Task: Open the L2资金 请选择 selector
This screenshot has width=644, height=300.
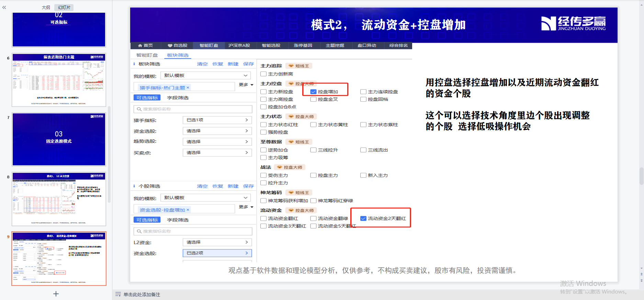Action: click(x=217, y=242)
